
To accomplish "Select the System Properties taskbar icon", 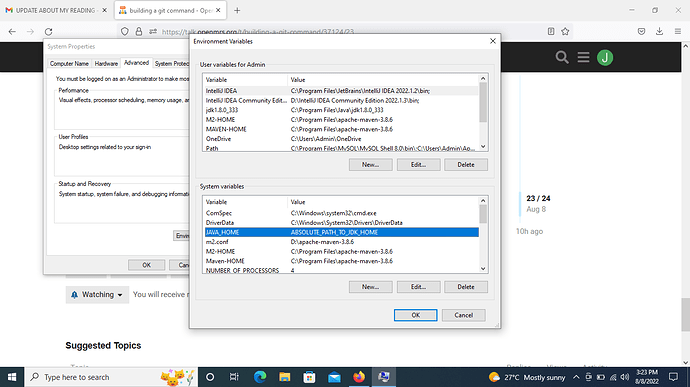I will pos(384,377).
